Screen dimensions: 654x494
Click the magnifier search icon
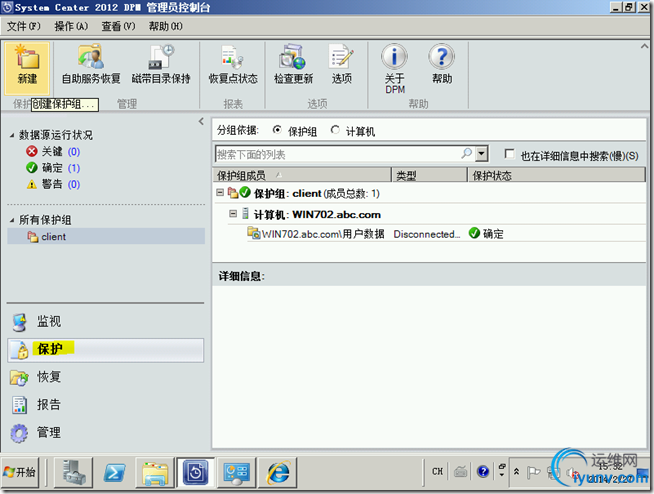[466, 154]
